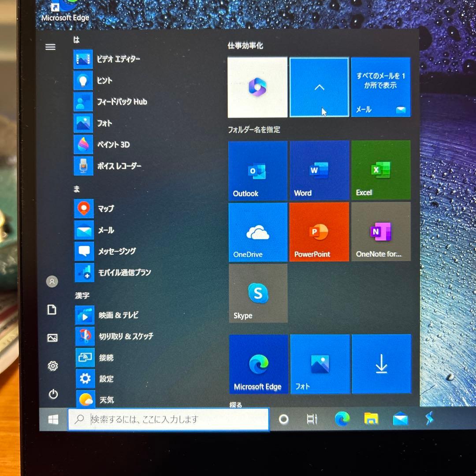
Task: Open the OneNote for Windows 10 tile
Action: [381, 232]
